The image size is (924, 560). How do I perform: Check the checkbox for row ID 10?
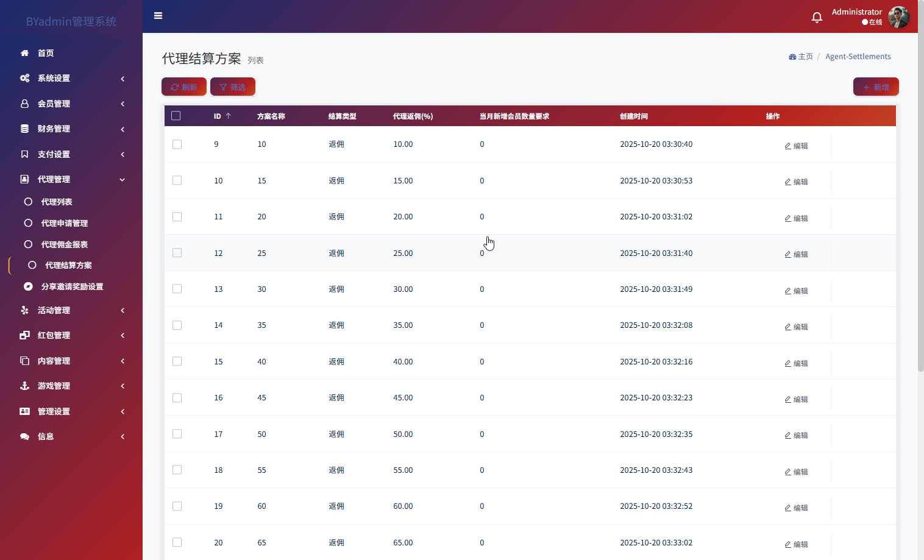pyautogui.click(x=177, y=180)
